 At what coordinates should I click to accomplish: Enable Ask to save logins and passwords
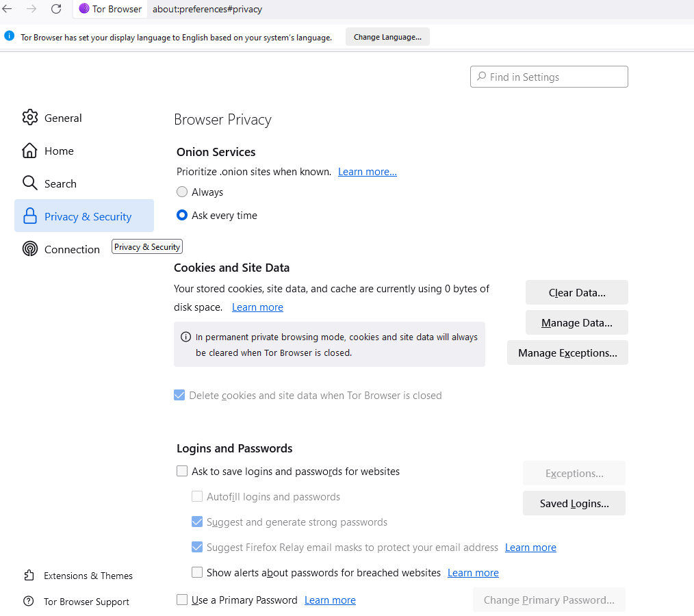(182, 472)
